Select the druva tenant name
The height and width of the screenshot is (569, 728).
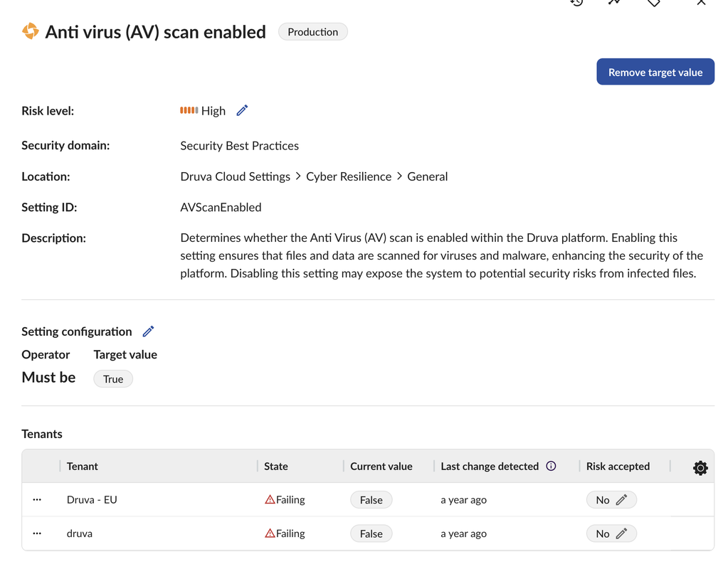click(x=80, y=533)
